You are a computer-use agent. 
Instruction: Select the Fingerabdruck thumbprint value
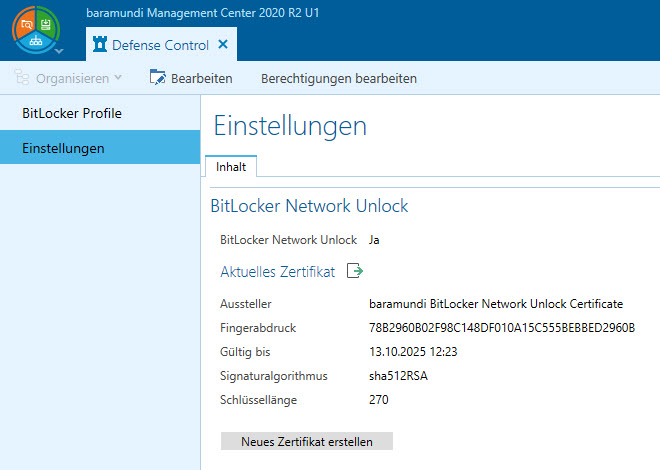pos(502,328)
